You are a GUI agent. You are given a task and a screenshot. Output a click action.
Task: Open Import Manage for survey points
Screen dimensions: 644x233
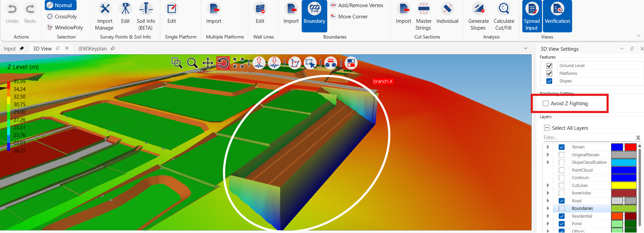click(104, 16)
